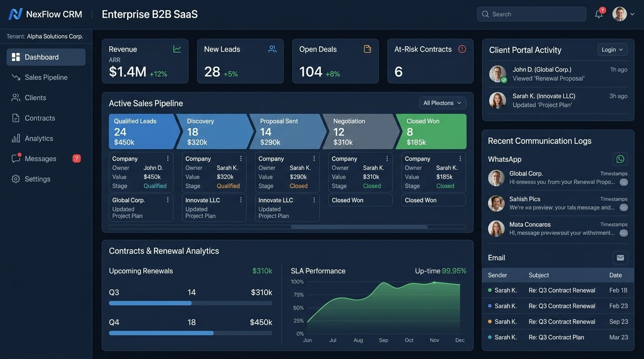Screen dimensions: 644x359
Task: Click the Email envelope icon button
Action: 620,258
